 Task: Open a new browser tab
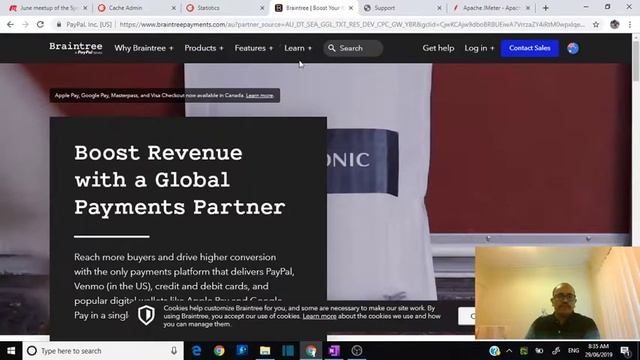(545, 8)
